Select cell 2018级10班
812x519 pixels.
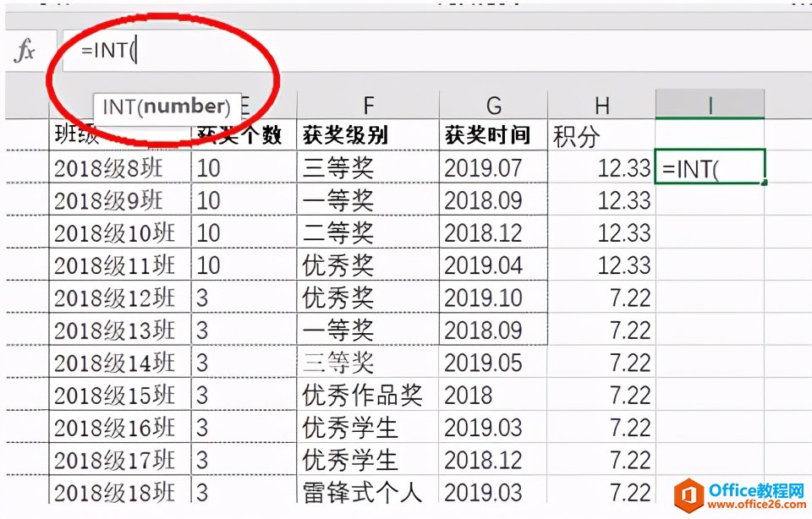tap(120, 232)
